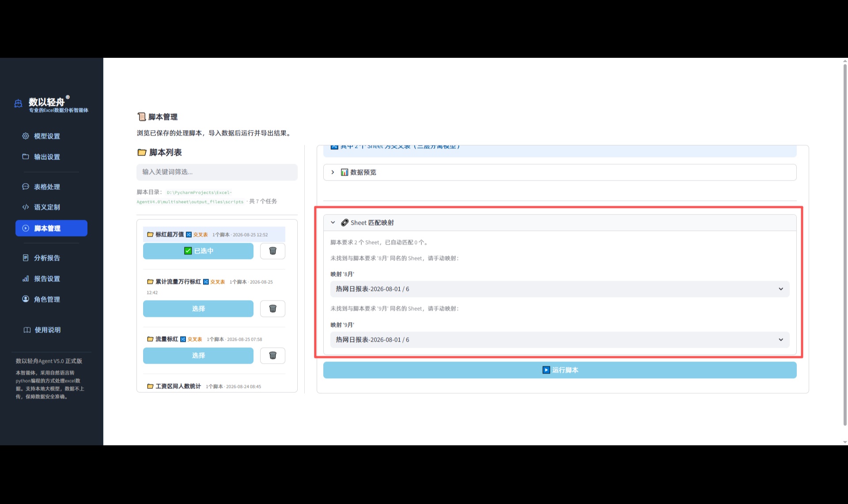Collapse the Sheet 匹配映射 section
This screenshot has width=848, height=504.
560,222
